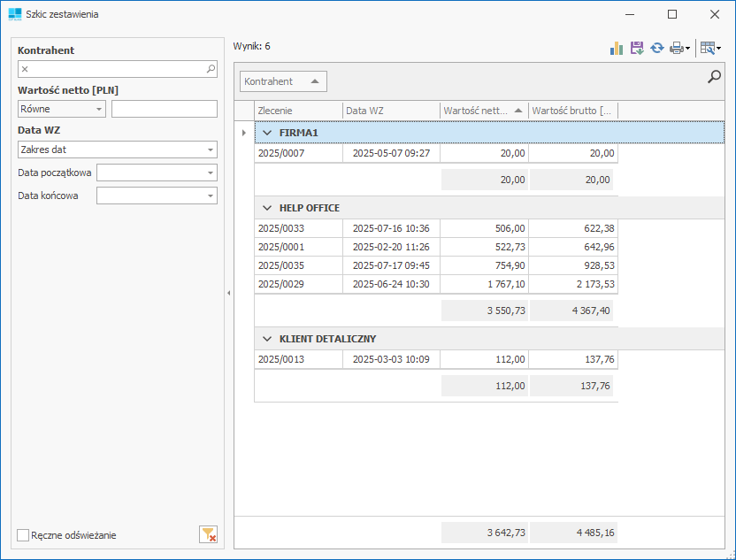Click the search icon in Kontrahent field
The image size is (736, 560).
pyautogui.click(x=211, y=68)
